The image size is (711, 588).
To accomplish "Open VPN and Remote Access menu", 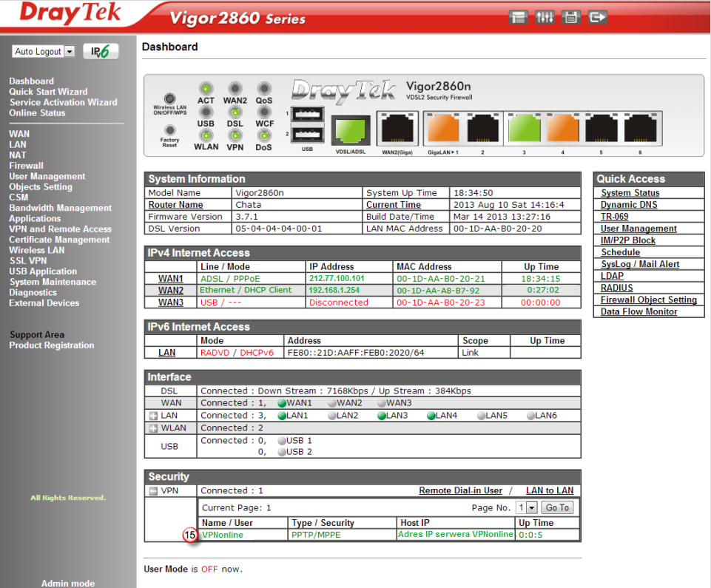I will tap(61, 229).
